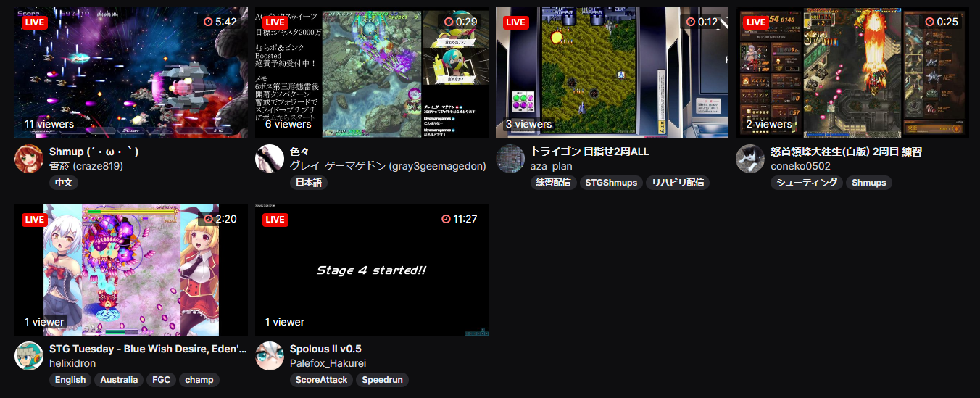This screenshot has height=398, width=980.
Task: Click the '2 viewers' count label
Action: click(x=770, y=124)
